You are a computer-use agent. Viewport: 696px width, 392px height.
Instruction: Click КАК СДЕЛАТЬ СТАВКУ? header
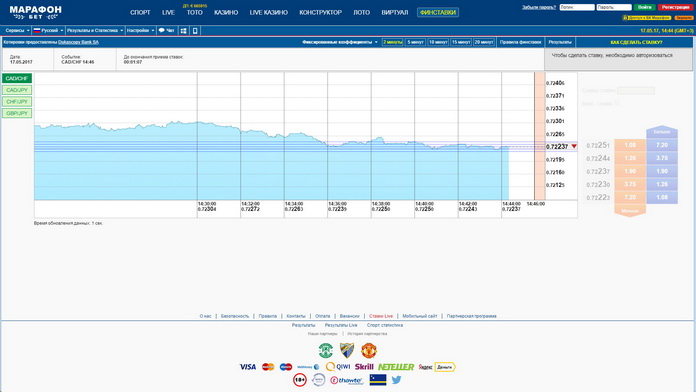coord(636,42)
